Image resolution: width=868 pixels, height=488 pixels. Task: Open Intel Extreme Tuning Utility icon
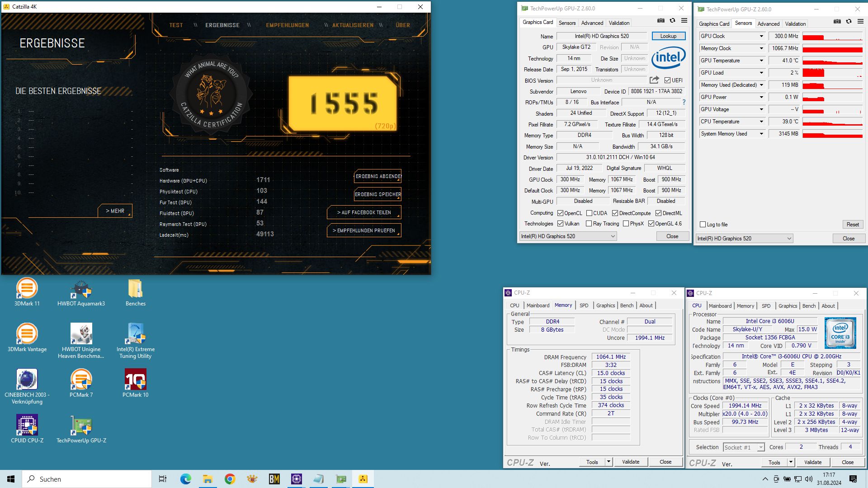point(136,341)
